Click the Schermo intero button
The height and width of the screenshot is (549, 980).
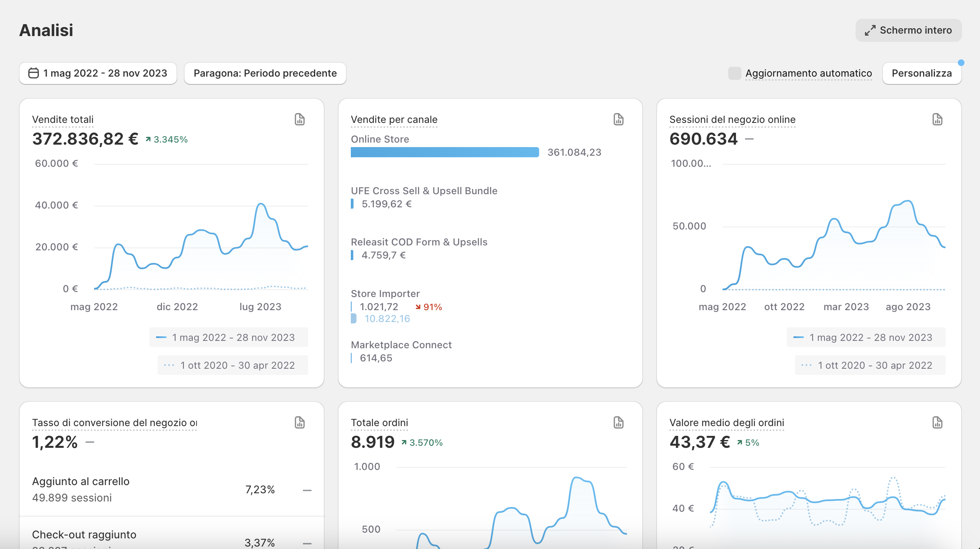point(908,30)
